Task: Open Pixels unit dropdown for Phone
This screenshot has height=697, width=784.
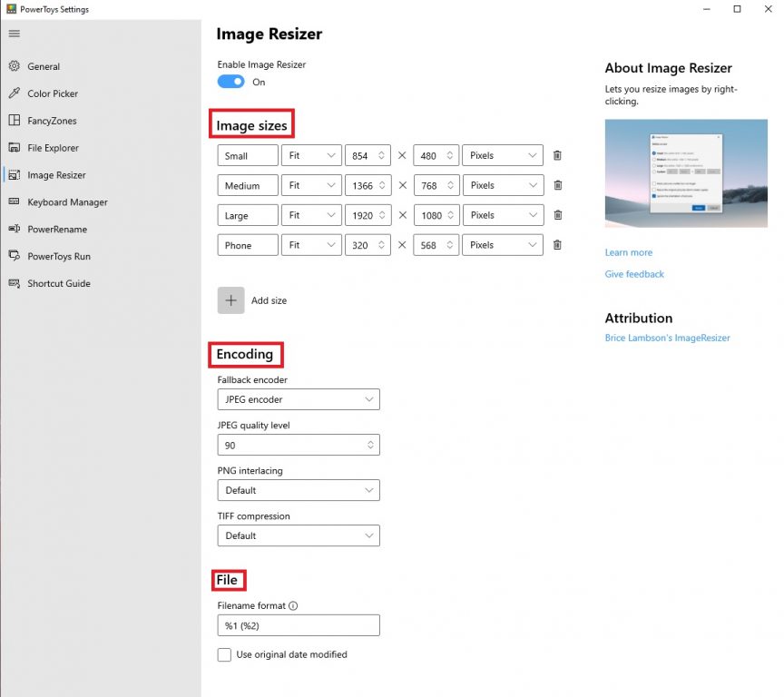Action: tap(503, 245)
